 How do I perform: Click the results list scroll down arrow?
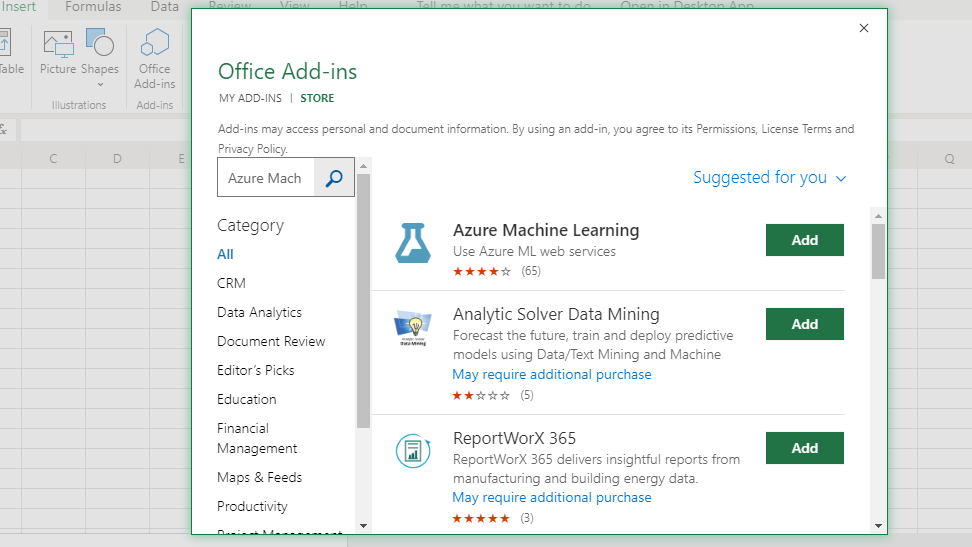(x=878, y=526)
